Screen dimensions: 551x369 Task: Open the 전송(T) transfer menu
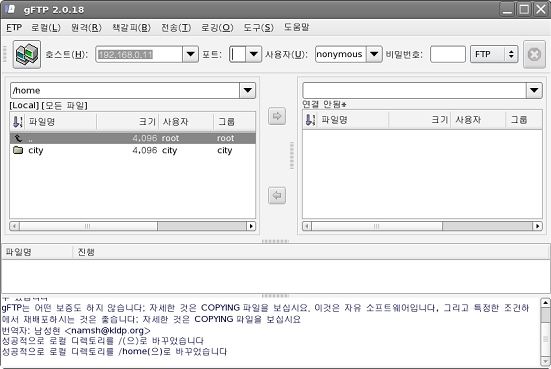pos(176,27)
